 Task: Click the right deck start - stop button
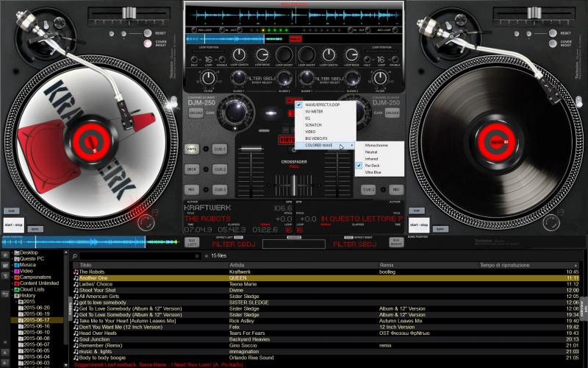tap(419, 225)
